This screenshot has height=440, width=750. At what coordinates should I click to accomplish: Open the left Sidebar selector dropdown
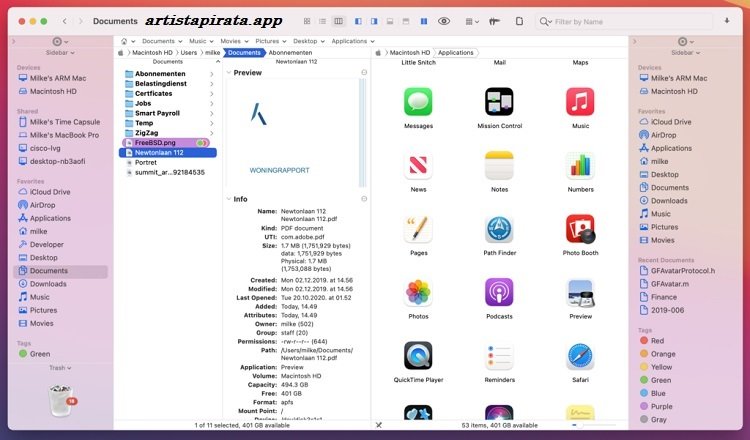click(x=60, y=53)
